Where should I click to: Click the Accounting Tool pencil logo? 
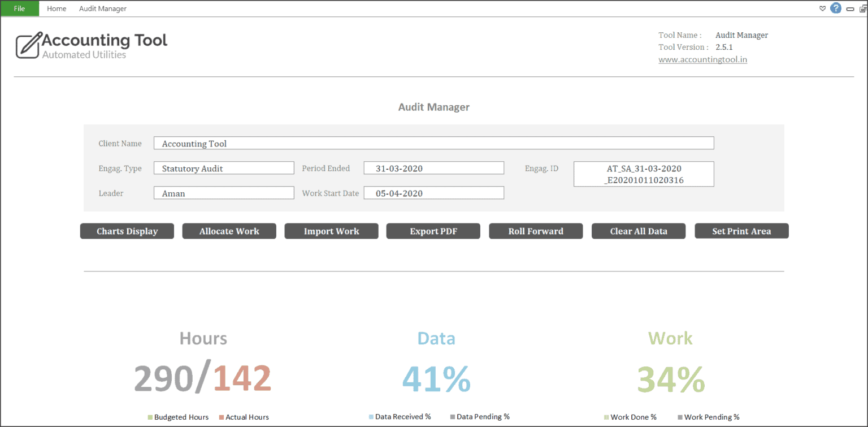pyautogui.click(x=26, y=44)
